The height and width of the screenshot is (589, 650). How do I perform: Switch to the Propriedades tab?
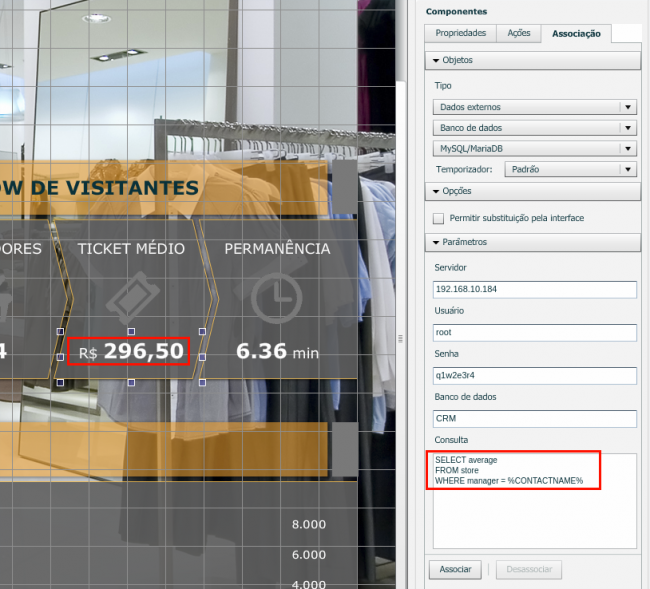(459, 33)
